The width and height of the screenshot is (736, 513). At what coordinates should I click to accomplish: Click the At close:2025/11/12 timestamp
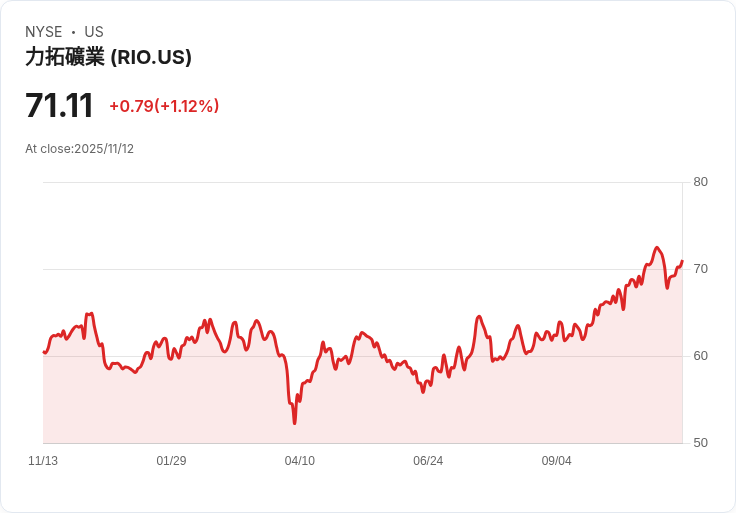79,149
